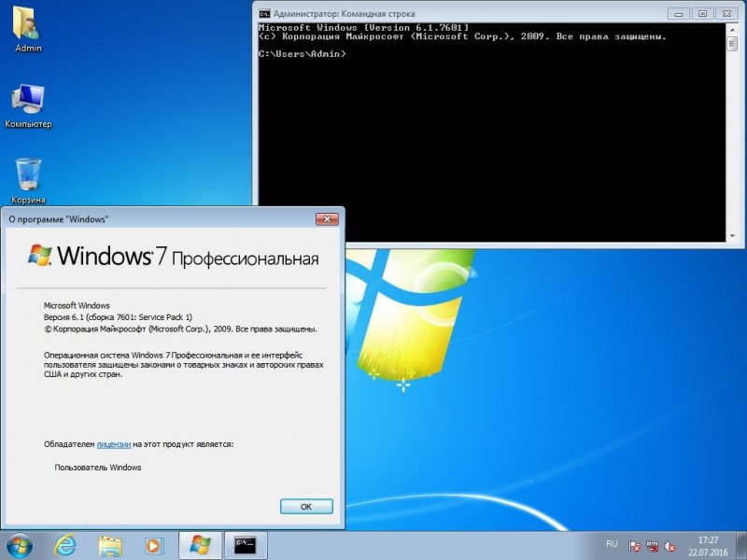The width and height of the screenshot is (747, 560).
Task: Click the Администратор: Командная строка title text
Action: pyautogui.click(x=344, y=14)
